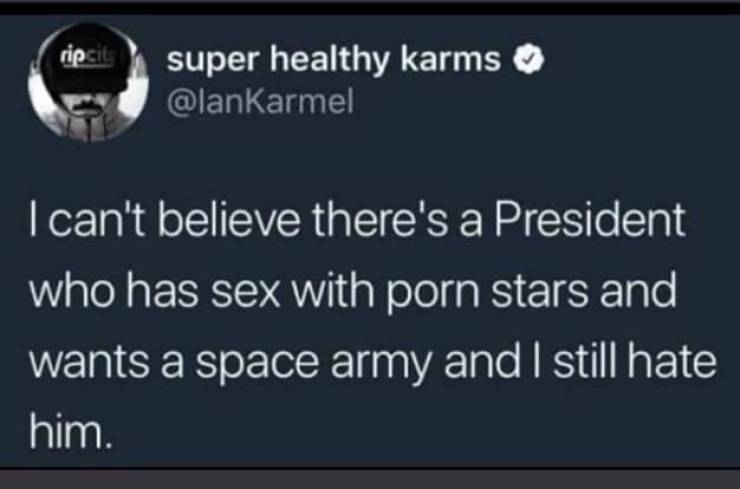740x489 pixels.
Task: Click the blue verified badge icon
Action: (523, 61)
